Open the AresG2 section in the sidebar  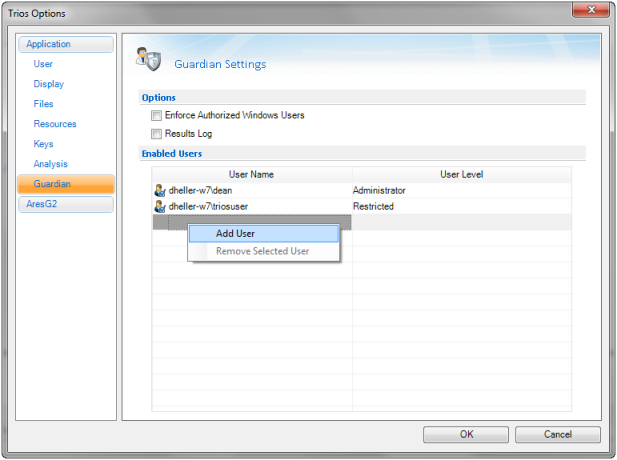66,204
